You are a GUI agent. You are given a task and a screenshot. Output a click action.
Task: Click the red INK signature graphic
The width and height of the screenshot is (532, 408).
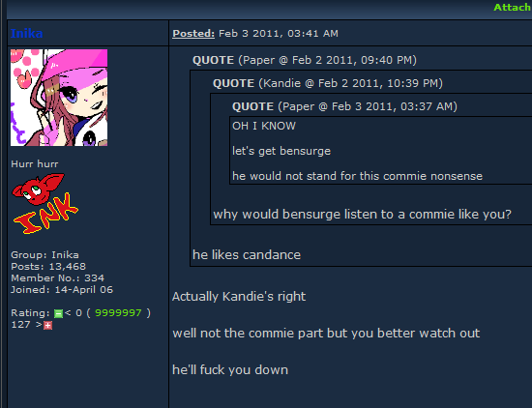pos(45,204)
